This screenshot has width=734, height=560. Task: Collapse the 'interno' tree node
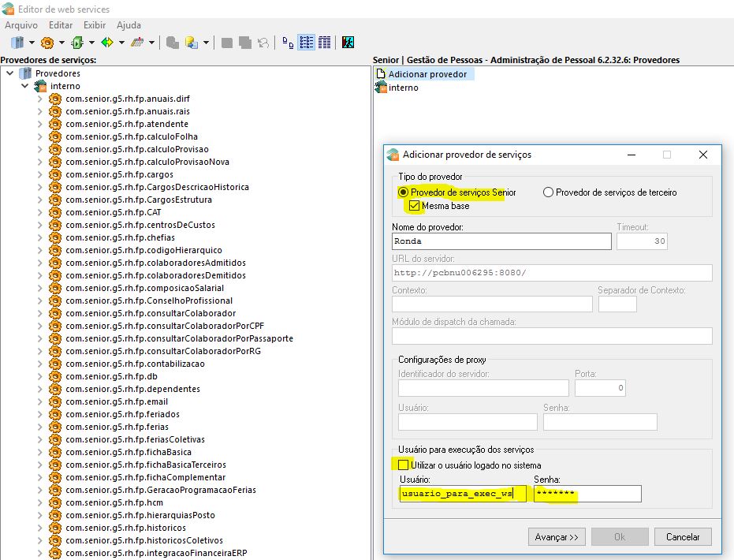pyautogui.click(x=26, y=86)
